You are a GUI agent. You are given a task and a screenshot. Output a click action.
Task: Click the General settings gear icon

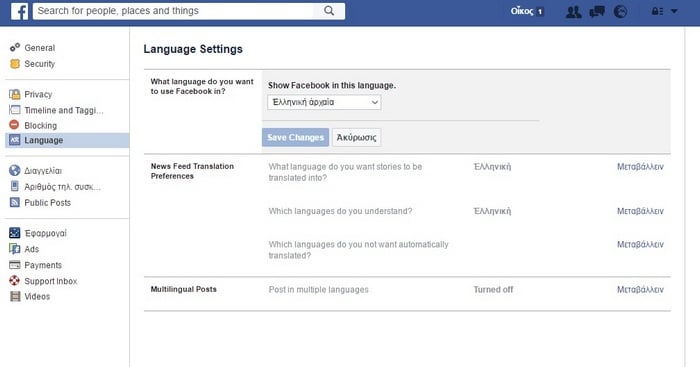tap(15, 47)
